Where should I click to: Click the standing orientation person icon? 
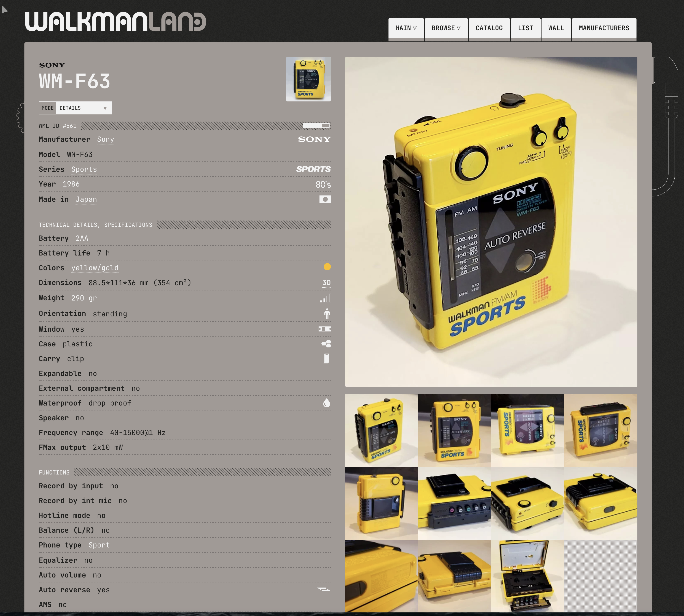327,314
